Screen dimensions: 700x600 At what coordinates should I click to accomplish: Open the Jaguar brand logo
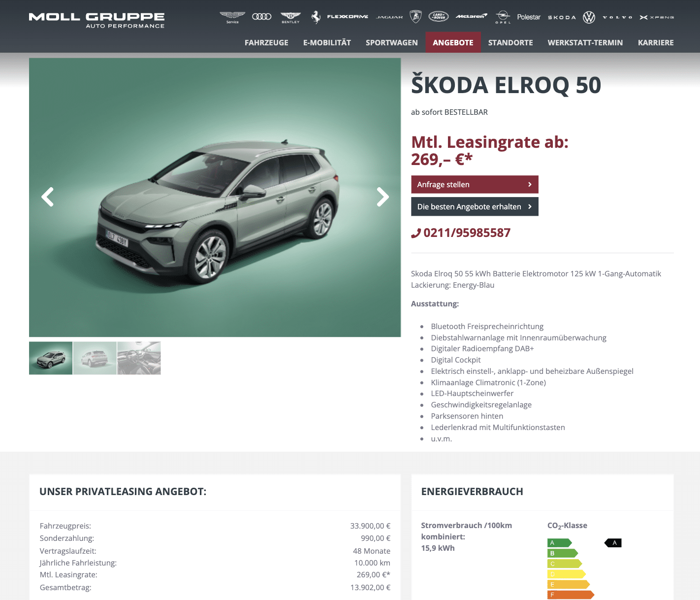click(389, 17)
